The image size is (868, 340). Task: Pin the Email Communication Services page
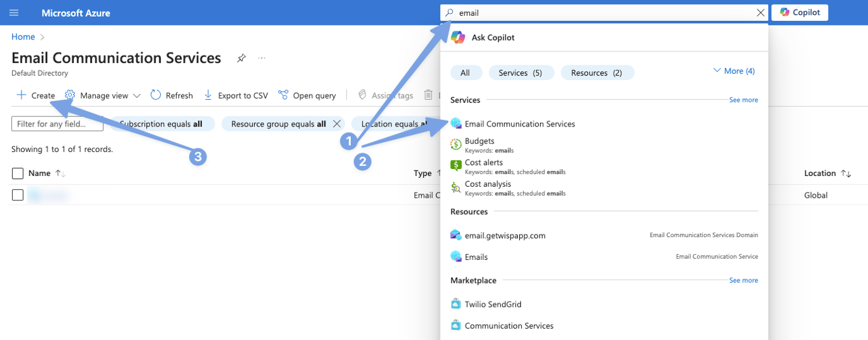[x=241, y=58]
